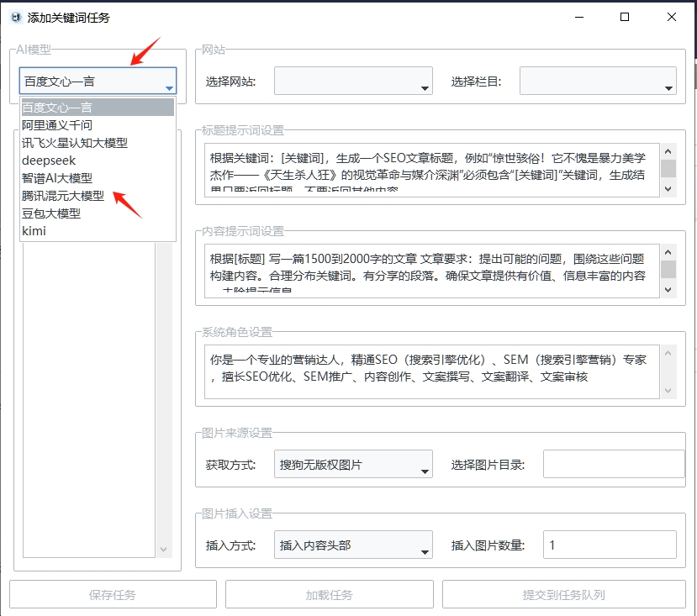The image size is (697, 616).
Task: Click the 内容提示词 scrollbar thumb
Action: [668, 269]
